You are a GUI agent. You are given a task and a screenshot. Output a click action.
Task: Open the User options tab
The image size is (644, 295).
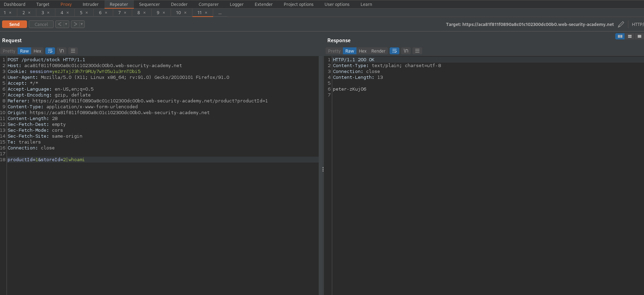point(337,4)
